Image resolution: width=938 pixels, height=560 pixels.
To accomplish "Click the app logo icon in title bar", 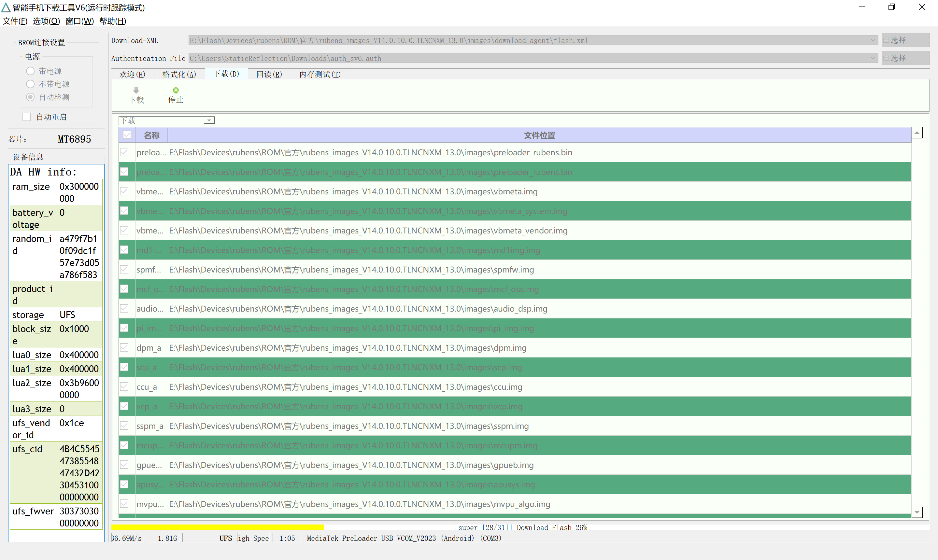I will coord(6,7).
